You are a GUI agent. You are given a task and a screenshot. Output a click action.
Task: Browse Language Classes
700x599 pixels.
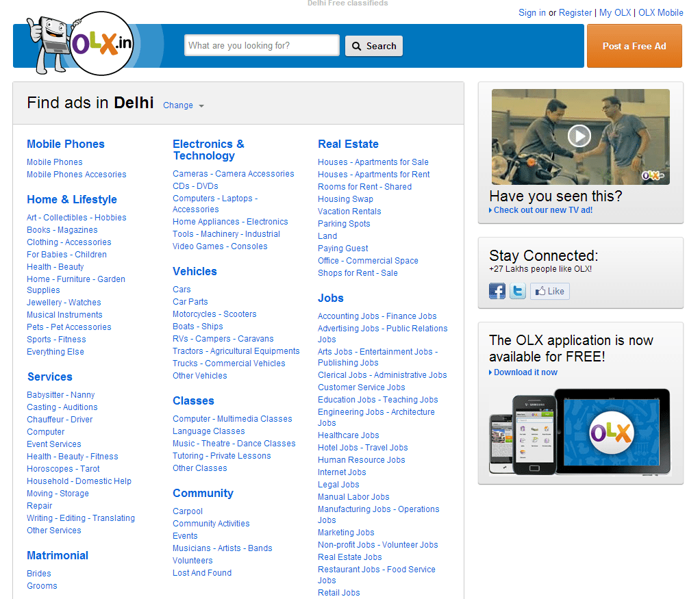[x=209, y=431]
